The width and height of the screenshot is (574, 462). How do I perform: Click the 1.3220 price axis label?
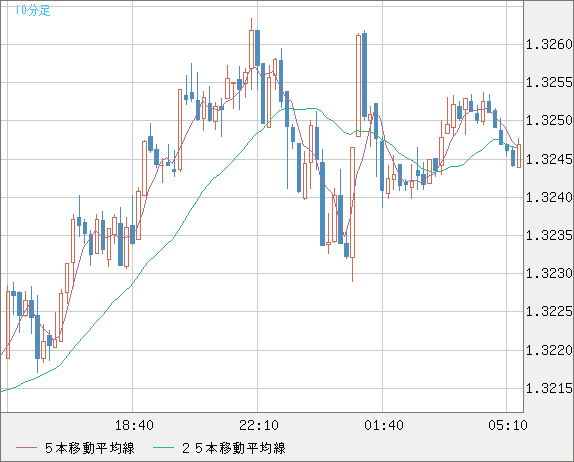[x=549, y=350]
